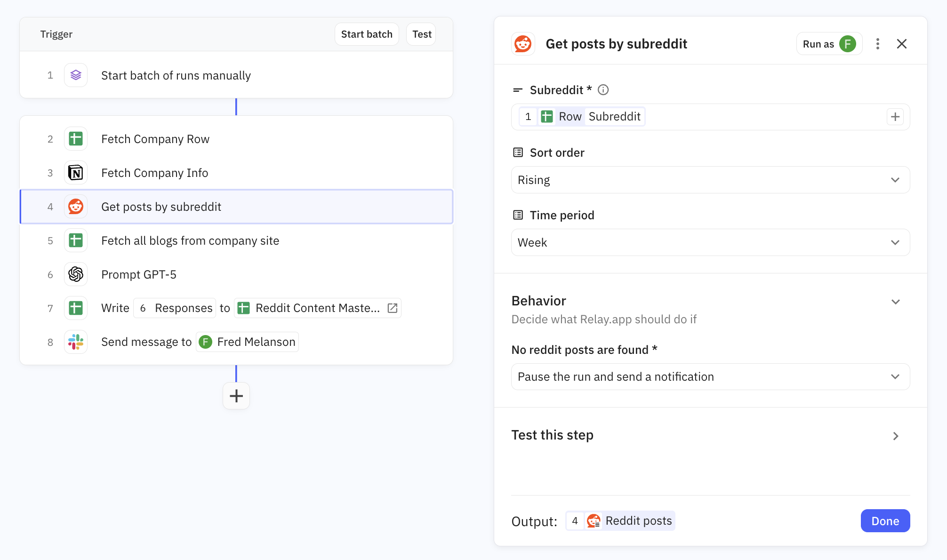
Task: Open the Time period Week dropdown
Action: [x=710, y=242]
